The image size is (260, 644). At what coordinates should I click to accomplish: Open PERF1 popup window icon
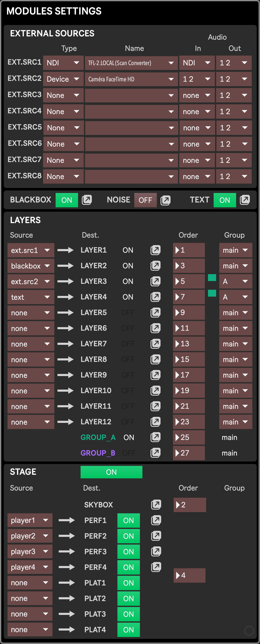pyautogui.click(x=156, y=521)
